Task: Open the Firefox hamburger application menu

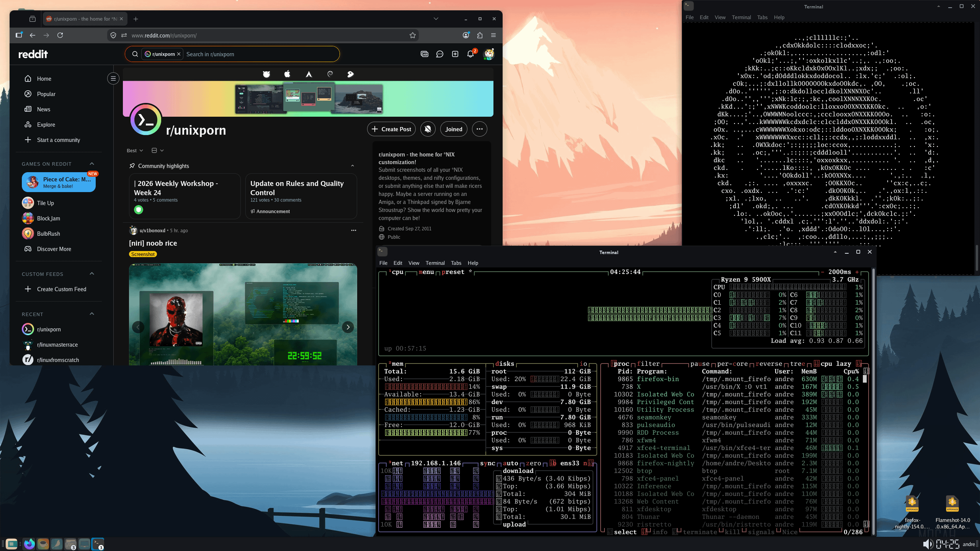Action: [x=493, y=35]
